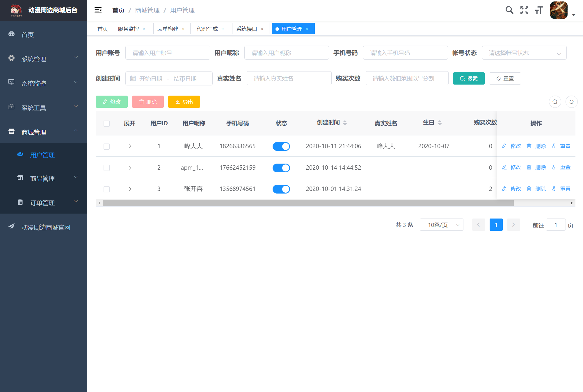Screen dimensions: 583x392
Task: Sort by 创建时间 column caret
Action: [x=345, y=123]
